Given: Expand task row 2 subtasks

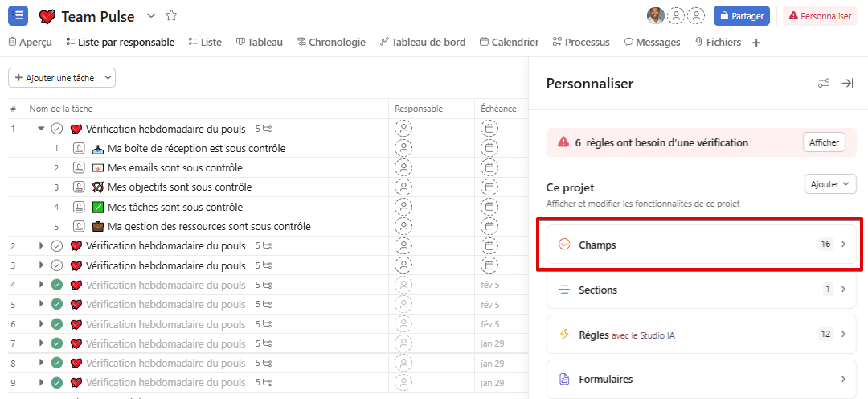Looking at the screenshot, I should tap(41, 245).
